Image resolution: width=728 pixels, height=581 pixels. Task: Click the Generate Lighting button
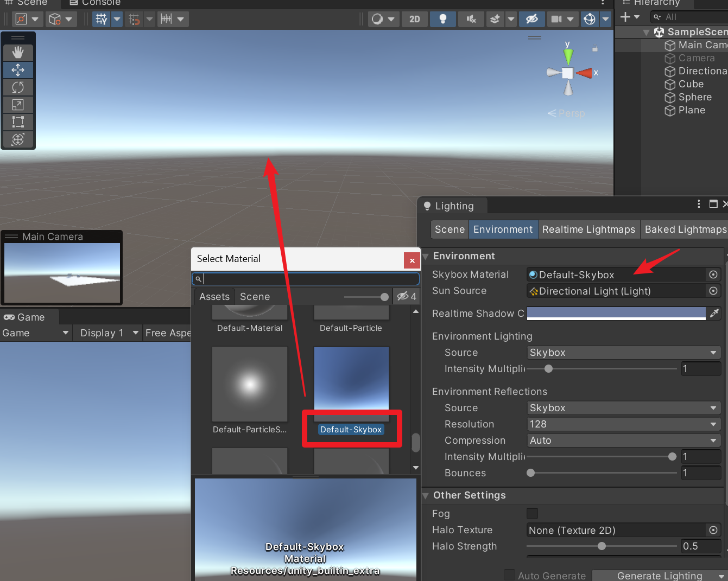657,575
